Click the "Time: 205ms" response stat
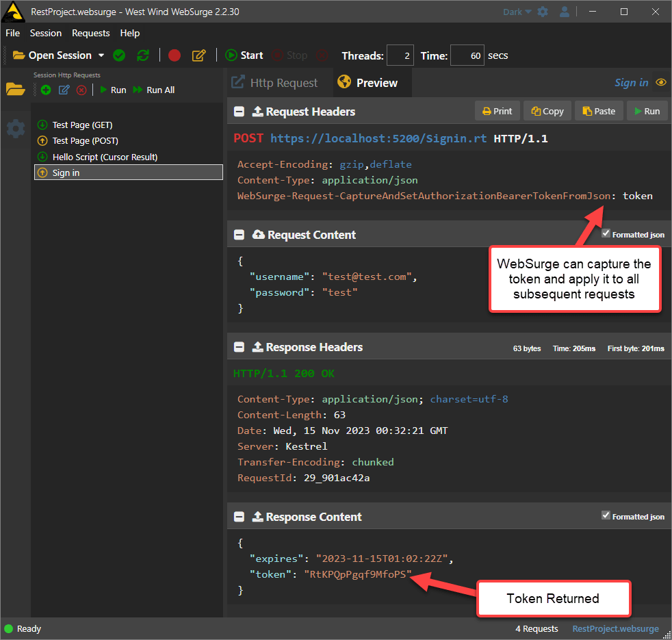672x640 pixels. click(574, 348)
